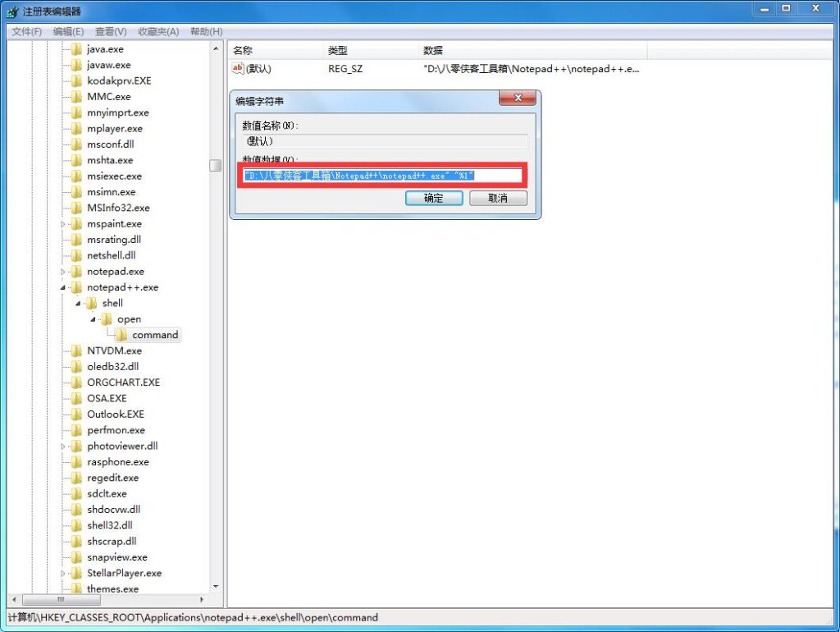Click the data cell with the Notepad++ path
Viewport: 840px width, 632px height.
pos(531,69)
